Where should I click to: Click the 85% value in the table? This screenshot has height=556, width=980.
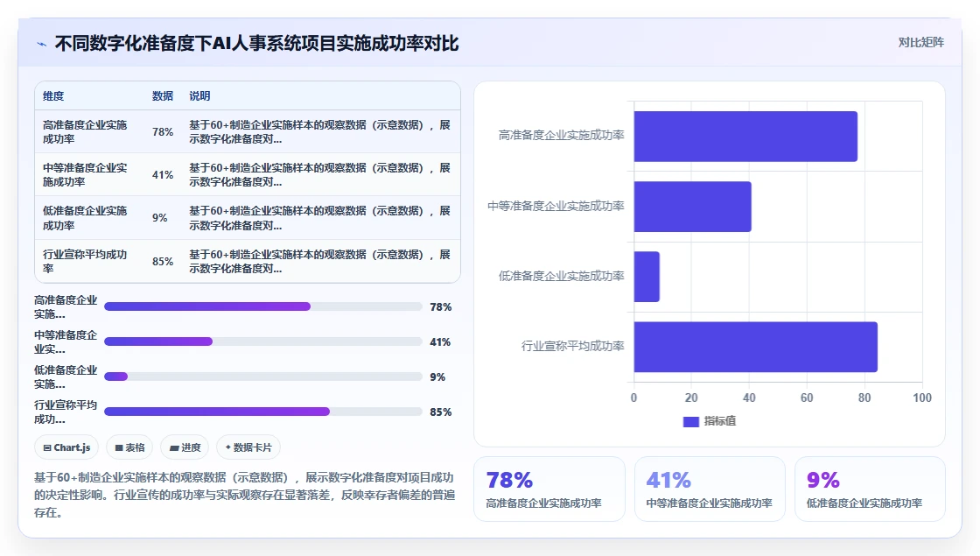click(163, 262)
